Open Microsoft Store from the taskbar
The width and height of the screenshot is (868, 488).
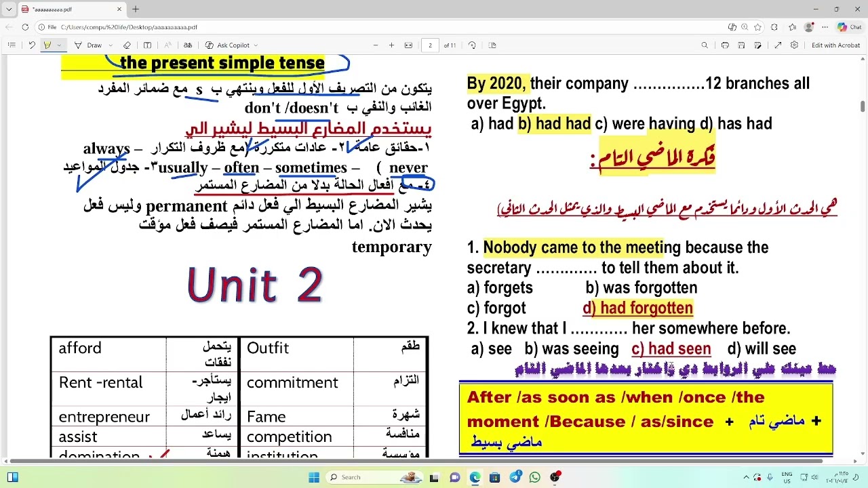click(496, 477)
